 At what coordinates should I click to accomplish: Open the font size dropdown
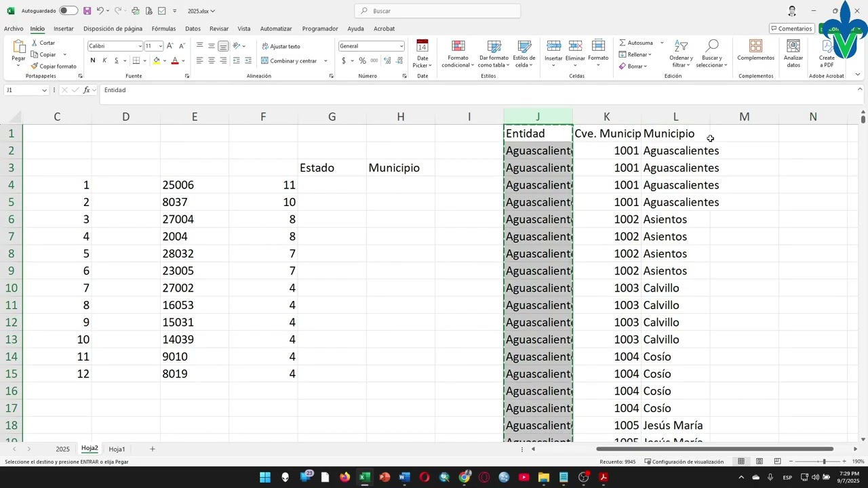point(161,46)
